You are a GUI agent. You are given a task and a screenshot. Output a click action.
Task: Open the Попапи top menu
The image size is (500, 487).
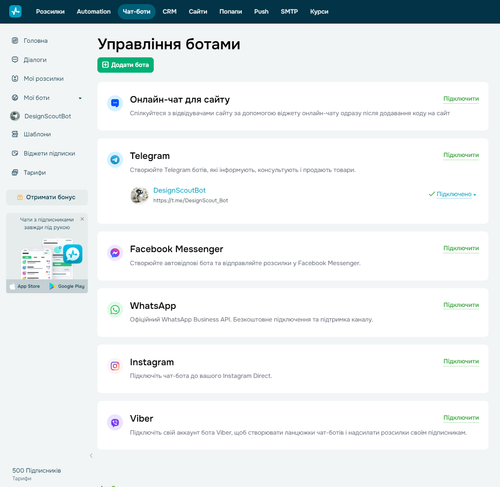tap(231, 12)
